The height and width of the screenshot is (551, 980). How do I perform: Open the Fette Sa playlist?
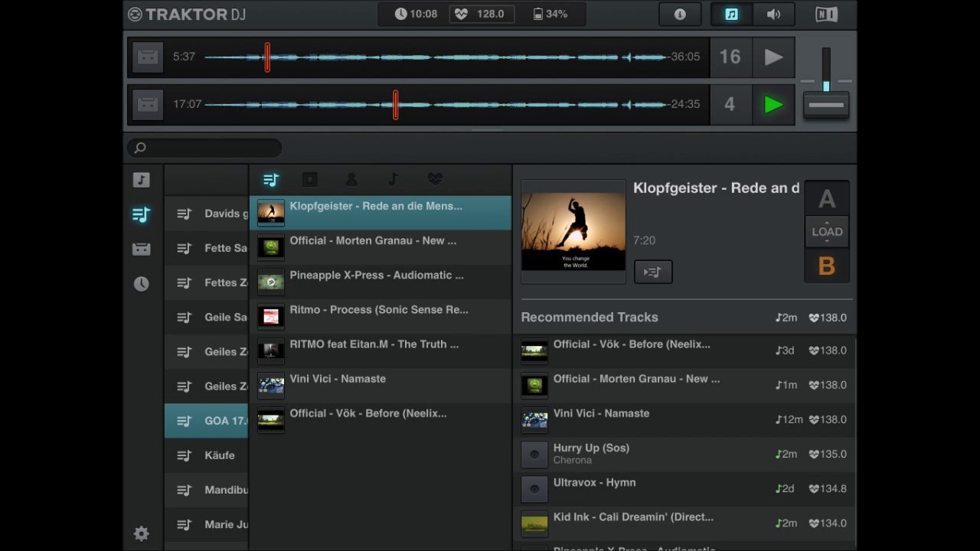(207, 248)
